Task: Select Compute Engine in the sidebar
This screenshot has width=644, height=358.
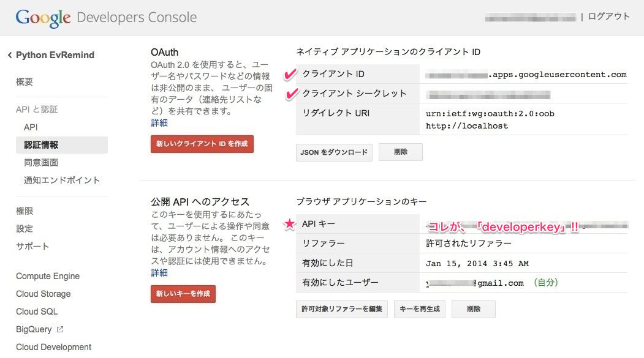Action: click(48, 276)
